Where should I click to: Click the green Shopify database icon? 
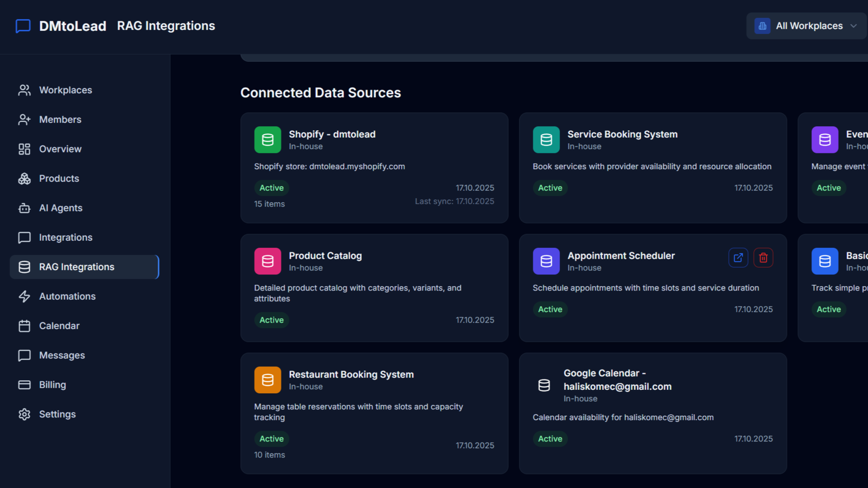[267, 140]
